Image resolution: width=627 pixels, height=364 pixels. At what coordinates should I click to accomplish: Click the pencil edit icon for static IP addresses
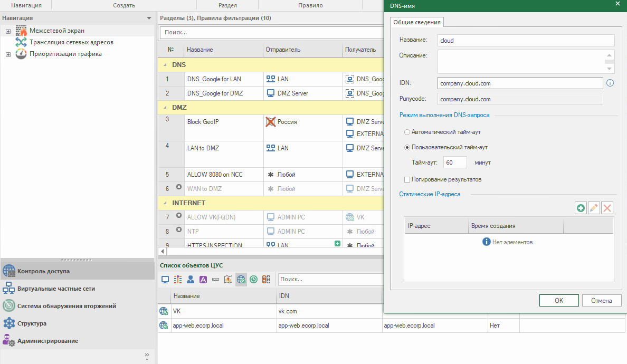click(x=594, y=208)
